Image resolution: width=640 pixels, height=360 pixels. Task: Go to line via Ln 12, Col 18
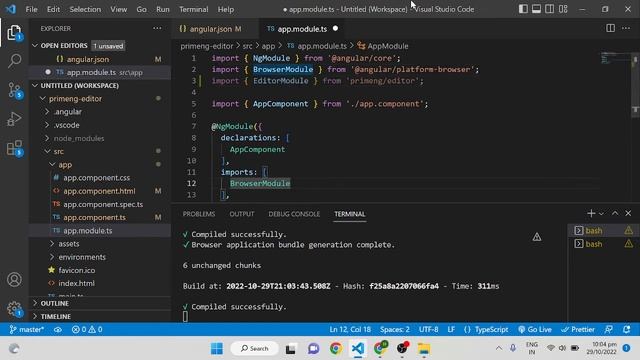350,329
